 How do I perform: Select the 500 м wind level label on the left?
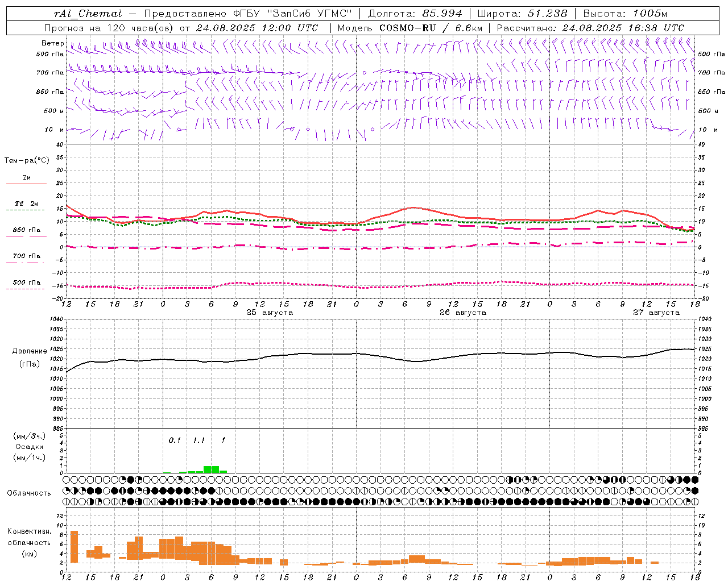[54, 111]
